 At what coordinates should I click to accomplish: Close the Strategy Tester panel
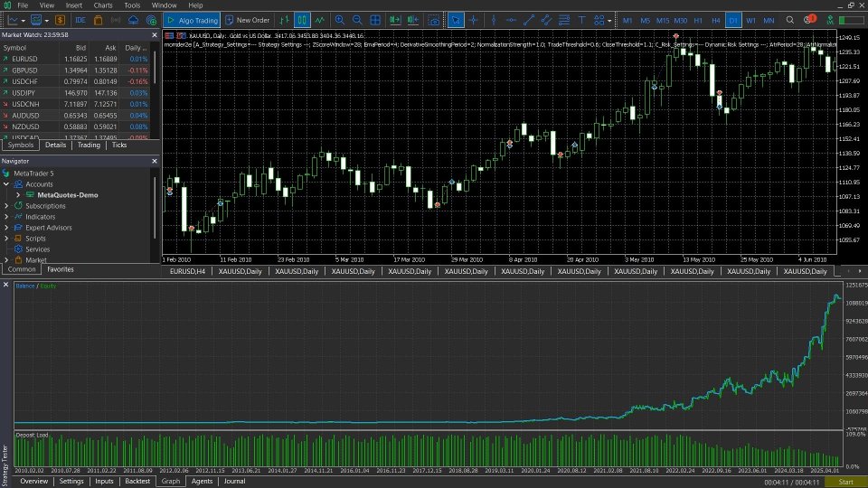pos(5,285)
